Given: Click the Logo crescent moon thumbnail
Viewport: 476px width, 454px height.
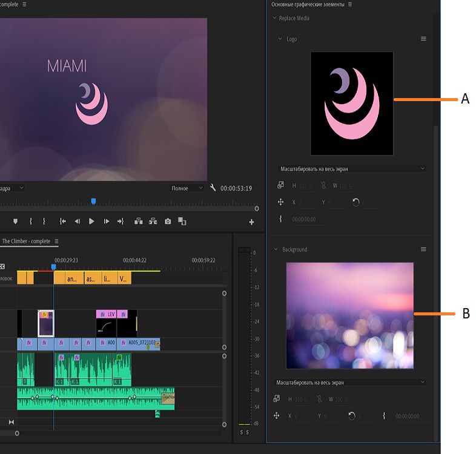Looking at the screenshot, I should (352, 103).
